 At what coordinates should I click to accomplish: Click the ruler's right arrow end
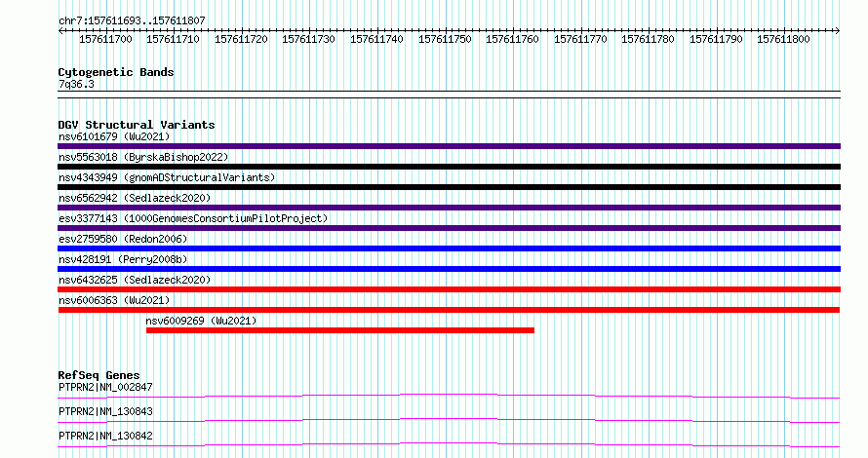838,31
